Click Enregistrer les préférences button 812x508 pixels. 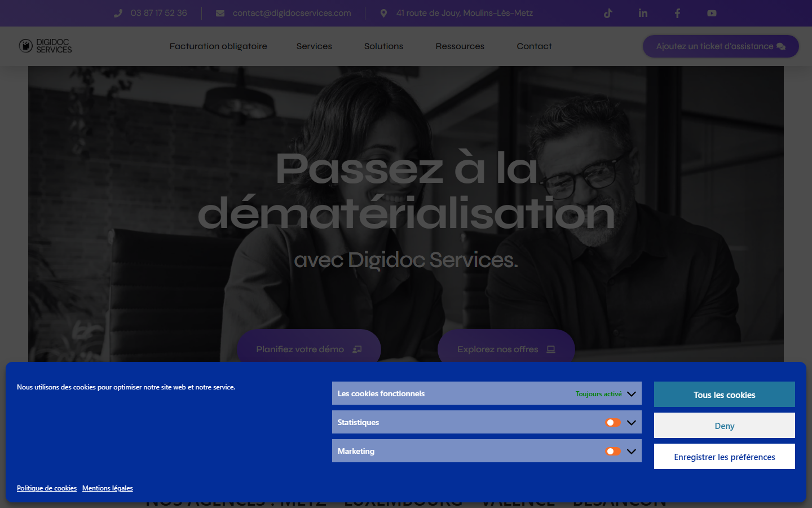725,457
